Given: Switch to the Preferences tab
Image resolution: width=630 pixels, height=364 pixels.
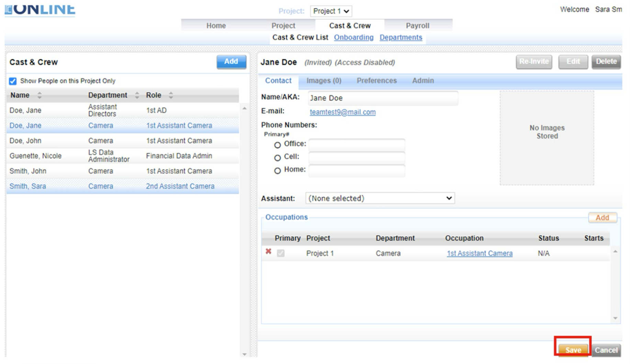Looking at the screenshot, I should (x=376, y=81).
